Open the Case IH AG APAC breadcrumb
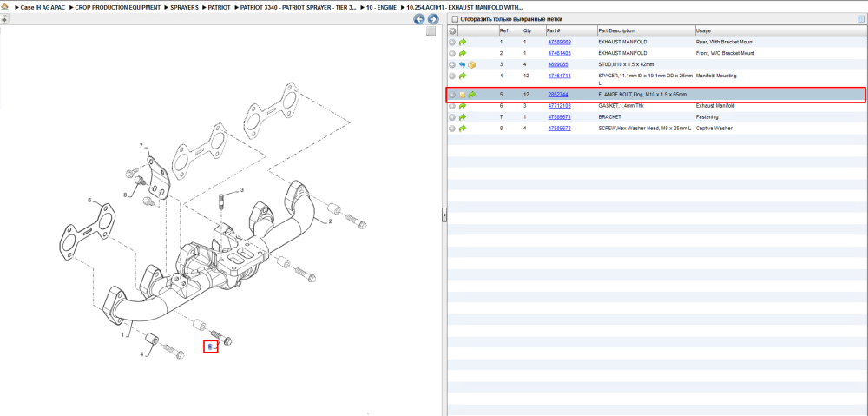This screenshot has height=416, width=868. (x=43, y=8)
